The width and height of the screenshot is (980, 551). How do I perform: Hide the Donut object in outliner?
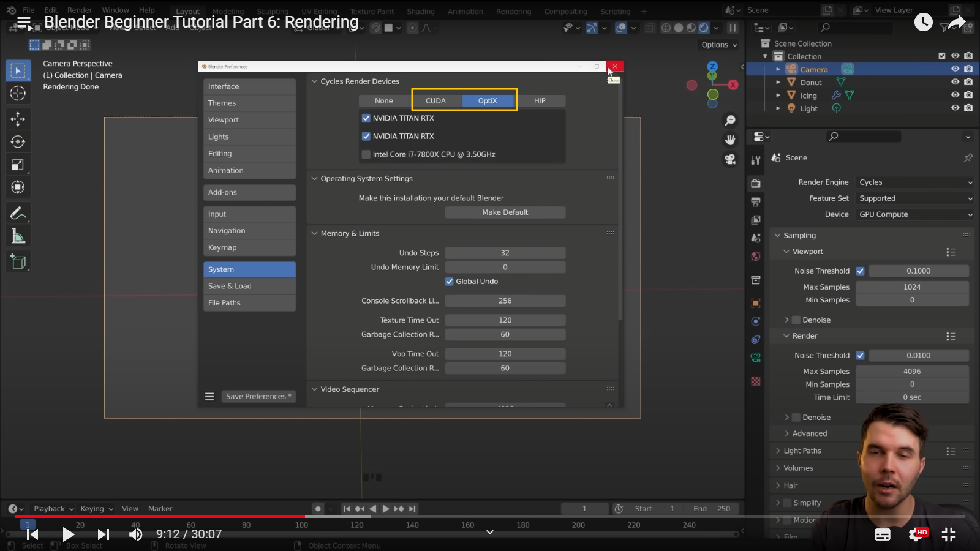pos(955,82)
